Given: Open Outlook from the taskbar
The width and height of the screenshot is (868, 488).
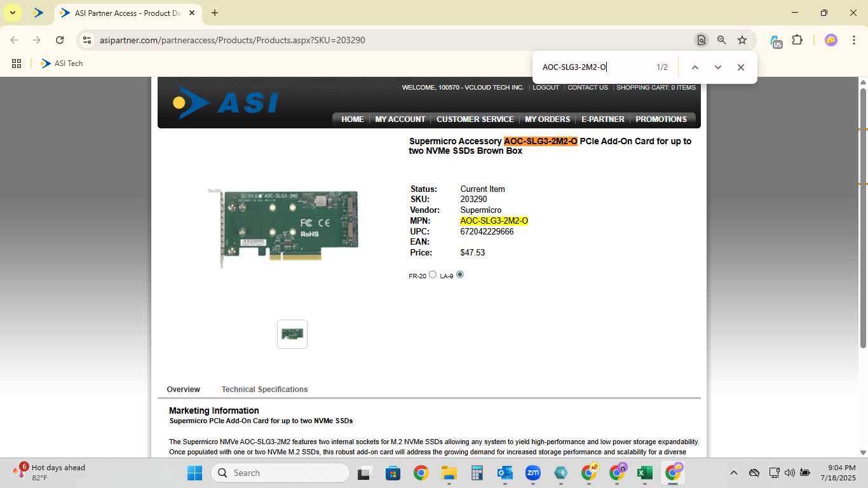Looking at the screenshot, I should pos(505,473).
